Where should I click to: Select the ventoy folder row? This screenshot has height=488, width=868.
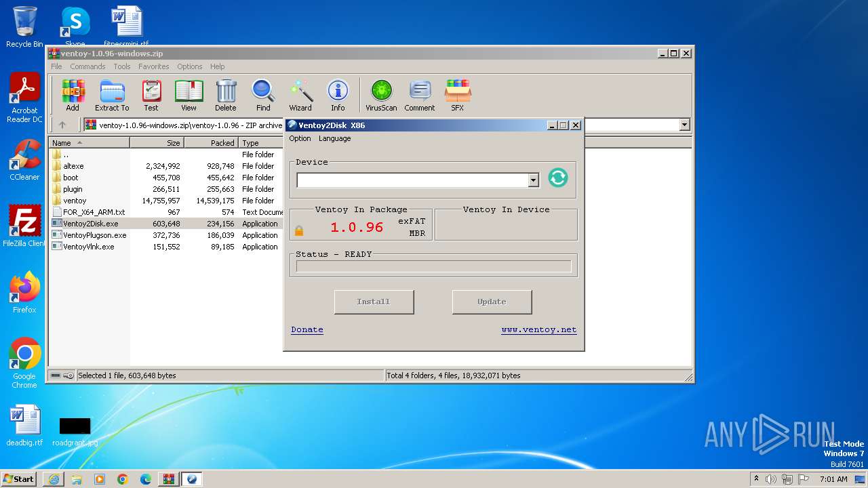click(x=166, y=201)
